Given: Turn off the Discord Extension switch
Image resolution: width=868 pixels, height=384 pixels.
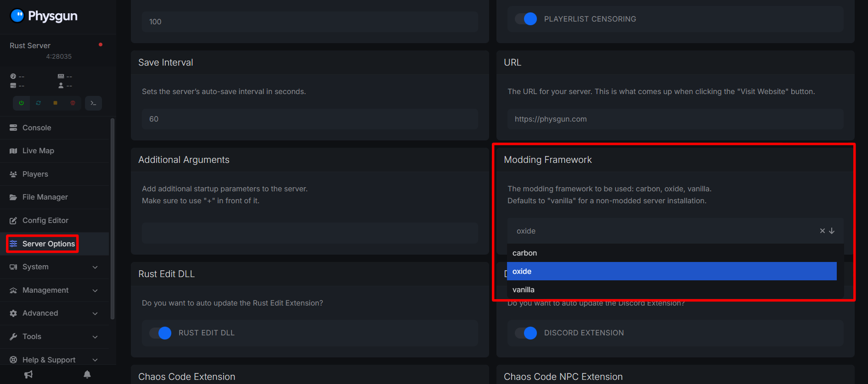Looking at the screenshot, I should click(526, 333).
